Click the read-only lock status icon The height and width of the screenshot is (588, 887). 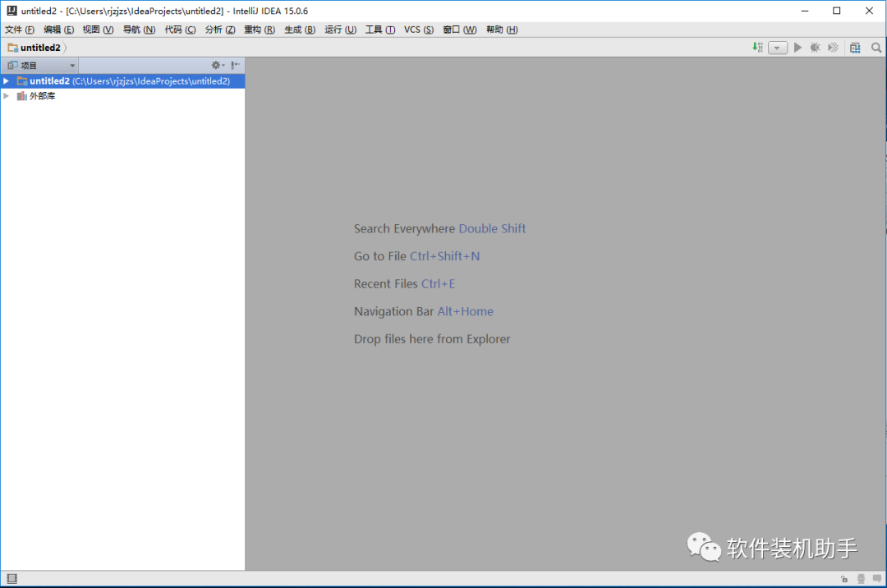point(844,579)
